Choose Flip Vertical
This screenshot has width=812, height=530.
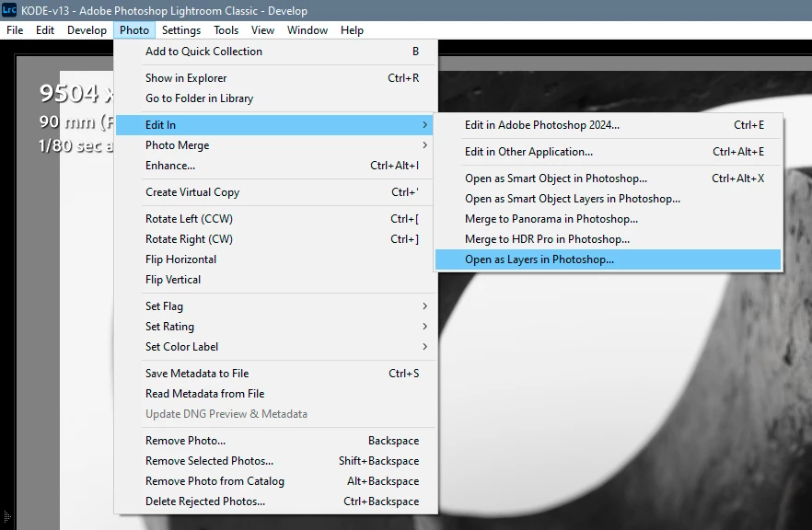[275, 280]
